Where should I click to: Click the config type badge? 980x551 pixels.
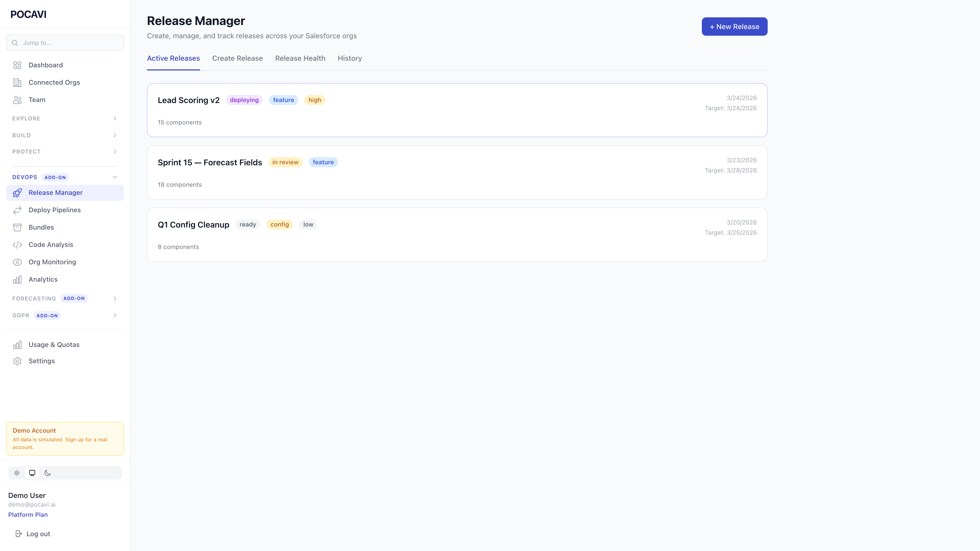click(x=280, y=225)
